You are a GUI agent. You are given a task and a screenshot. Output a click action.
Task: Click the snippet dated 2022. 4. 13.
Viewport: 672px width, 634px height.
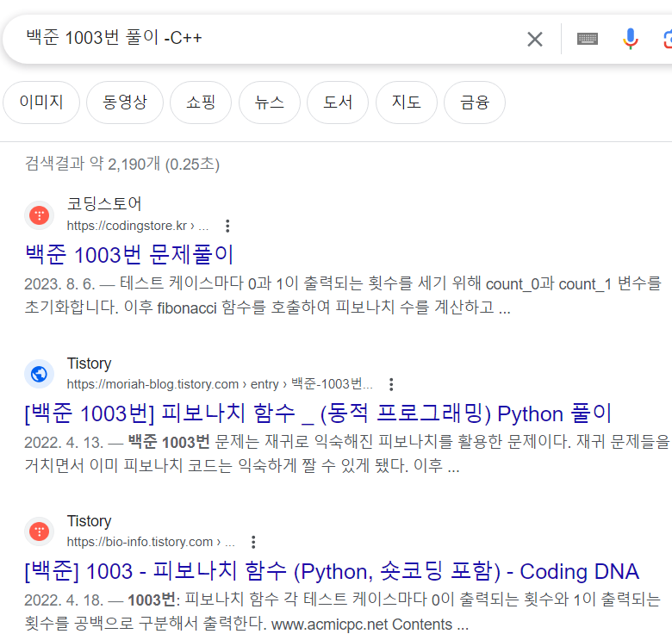(346, 453)
